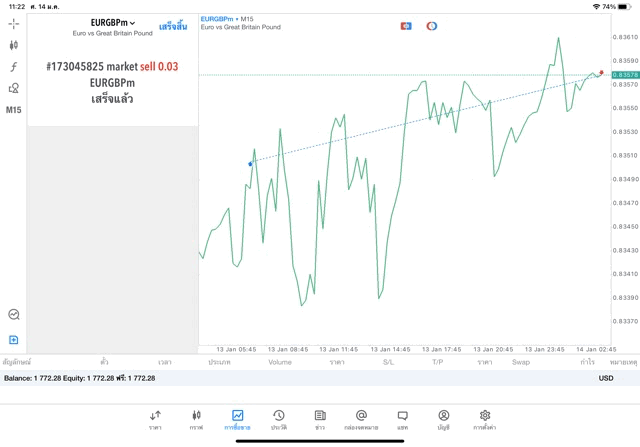640x447 pixels.
Task: Tap the red-blue square icon above chart
Action: pos(406,26)
